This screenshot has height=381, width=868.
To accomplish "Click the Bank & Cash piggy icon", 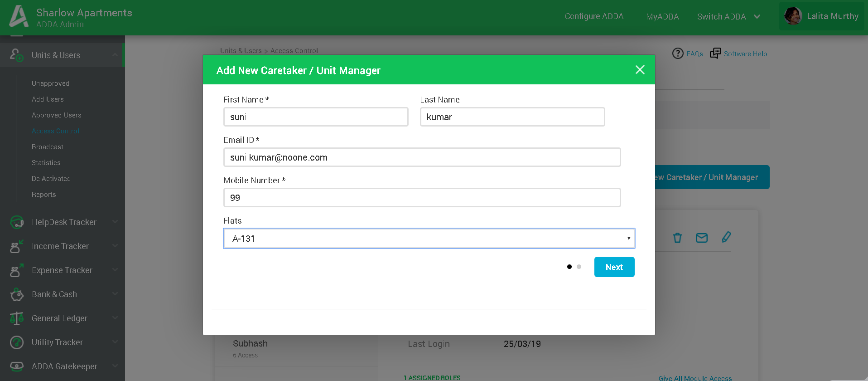I will [17, 294].
